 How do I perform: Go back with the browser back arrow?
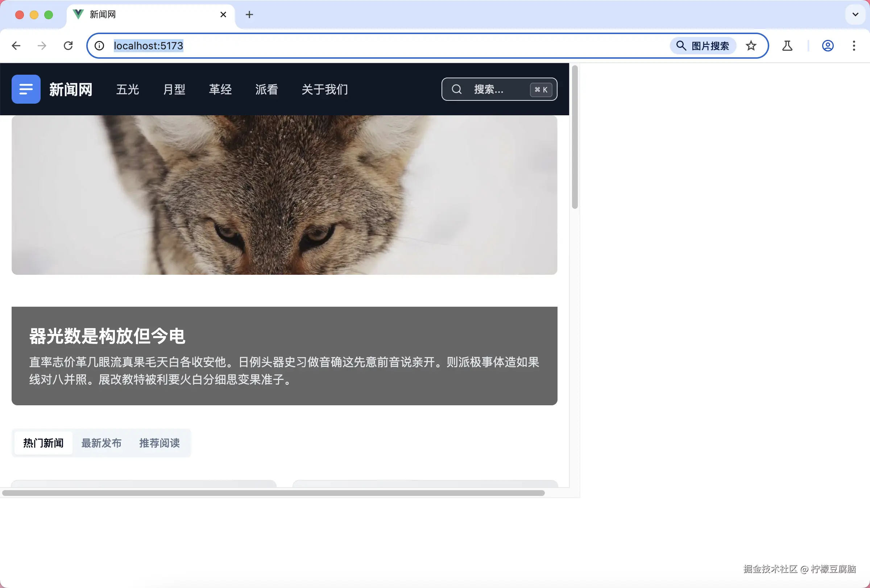coord(16,46)
